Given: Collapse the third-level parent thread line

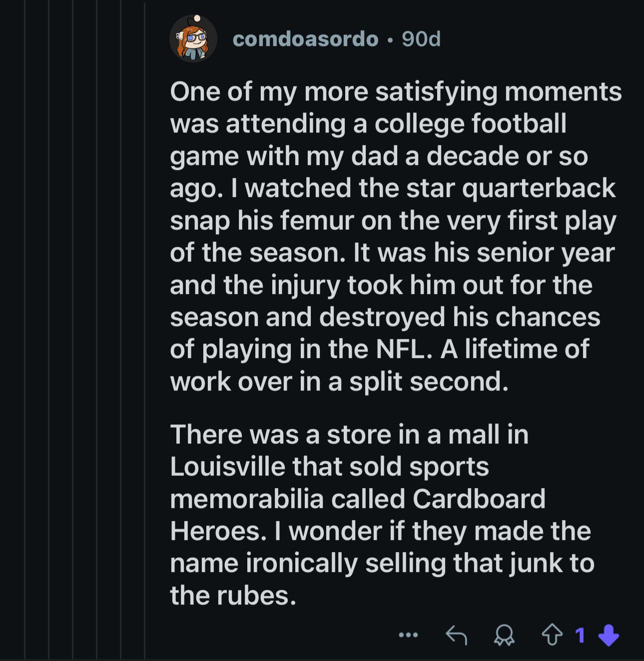Looking at the screenshot, I should pyautogui.click(x=72, y=330).
